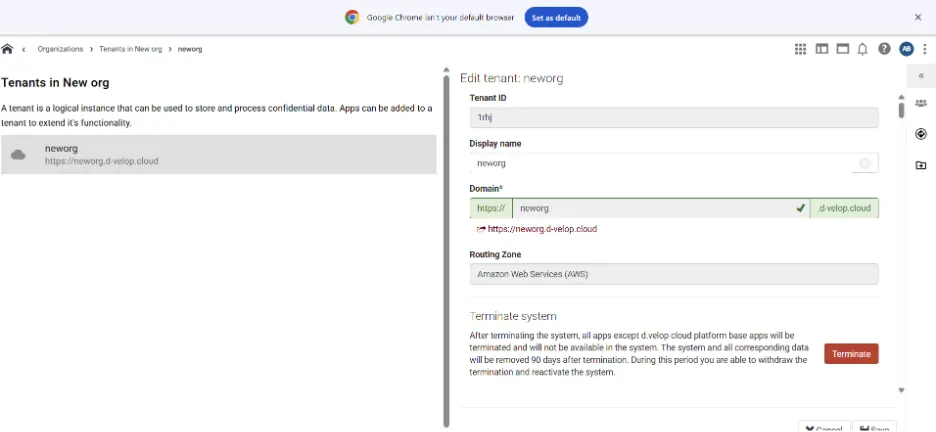Open the circular sync sidebar icon
Viewport: 936px width, 432px height.
(920, 134)
